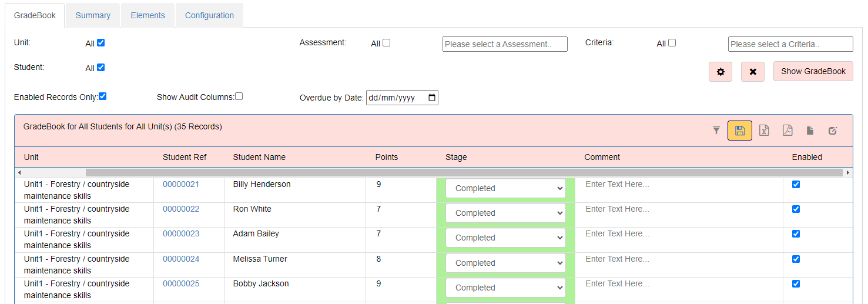Check the Assessment All checkbox

coord(386,43)
